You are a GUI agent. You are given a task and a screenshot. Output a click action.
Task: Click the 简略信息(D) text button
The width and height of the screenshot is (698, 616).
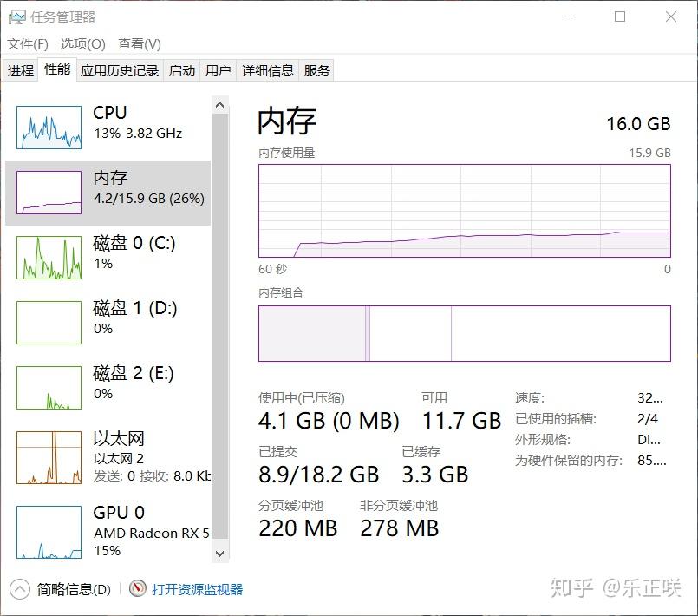[x=74, y=589]
